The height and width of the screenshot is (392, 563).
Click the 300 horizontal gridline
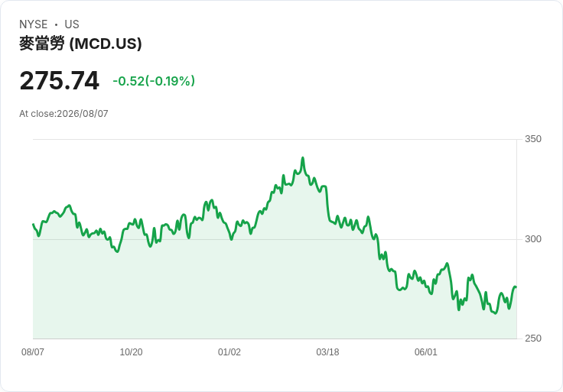(x=275, y=239)
